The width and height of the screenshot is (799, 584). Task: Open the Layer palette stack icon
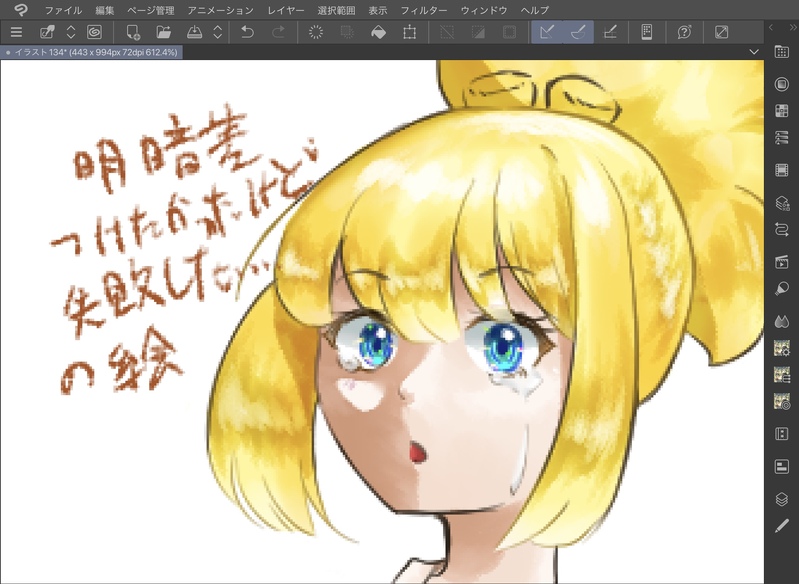(782, 499)
